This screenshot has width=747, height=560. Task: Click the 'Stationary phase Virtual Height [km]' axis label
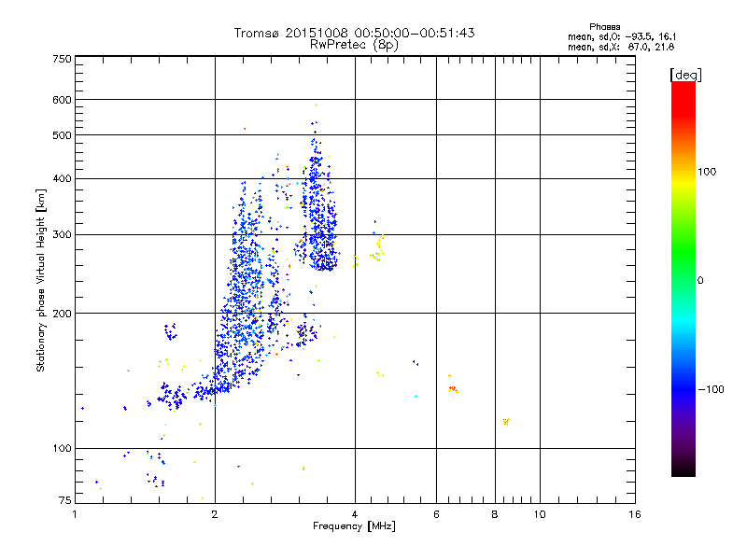coord(41,280)
